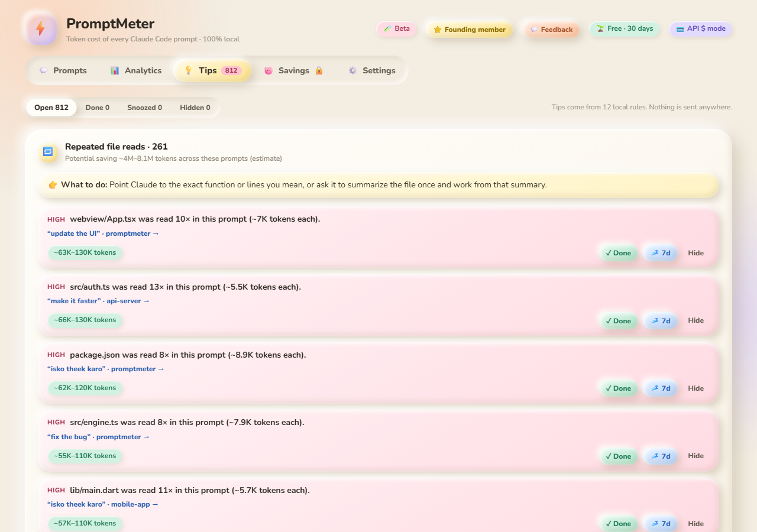Open the "make it faster" api-server link

(99, 301)
